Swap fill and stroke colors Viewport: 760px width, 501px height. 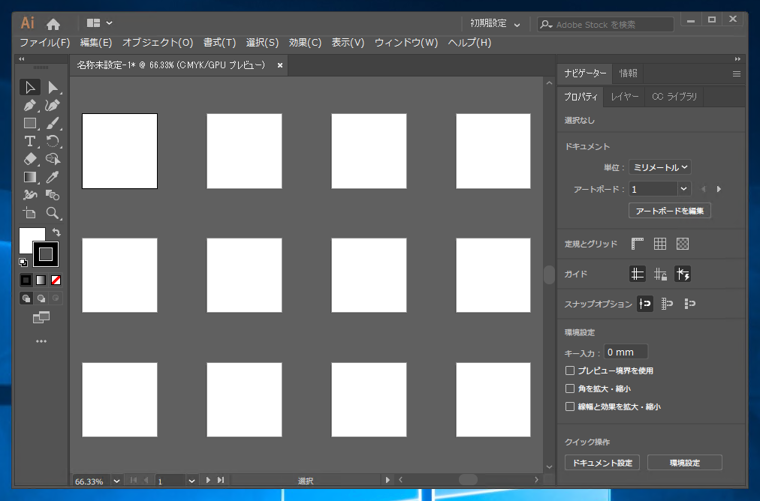coord(57,233)
